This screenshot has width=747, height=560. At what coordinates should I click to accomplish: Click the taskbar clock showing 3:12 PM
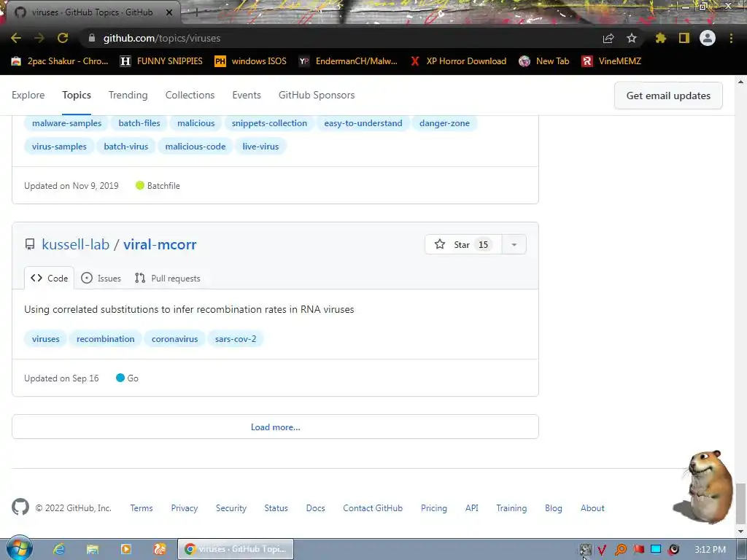coord(710,550)
